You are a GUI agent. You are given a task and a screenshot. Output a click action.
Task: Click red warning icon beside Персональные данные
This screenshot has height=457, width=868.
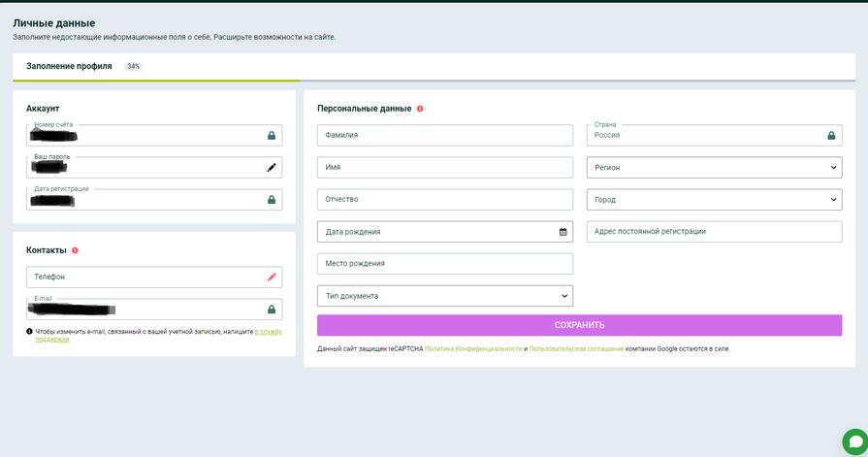click(420, 109)
